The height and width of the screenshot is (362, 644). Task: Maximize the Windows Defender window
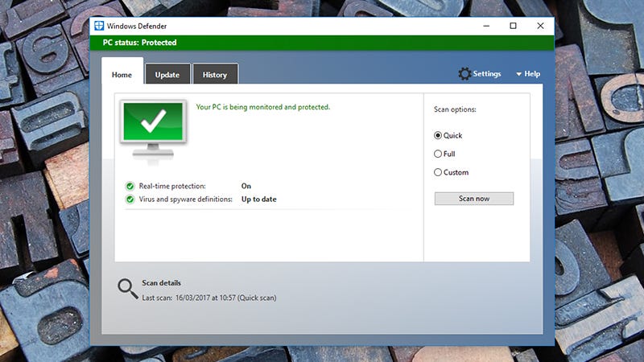tap(514, 26)
